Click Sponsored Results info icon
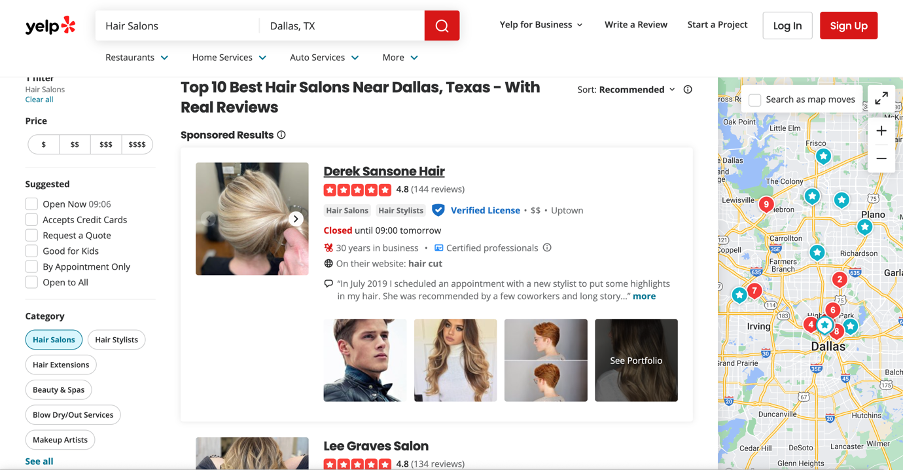Screen dimensions: 904x470 pyautogui.click(x=281, y=135)
